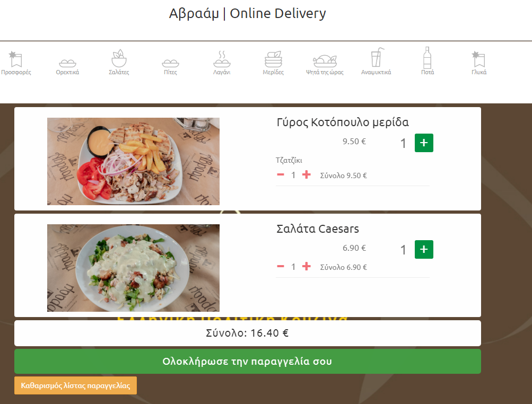Open the Μερίδες portions category
Screen dimensions: 532x404
click(273, 63)
